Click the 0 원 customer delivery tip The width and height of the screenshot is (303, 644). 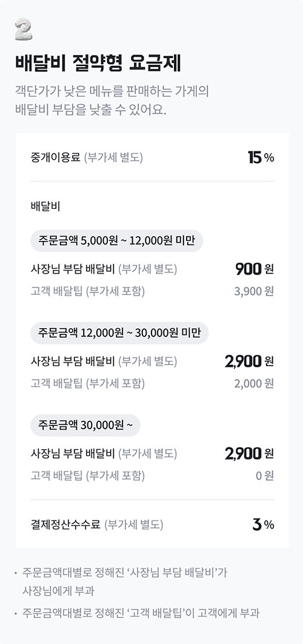pos(265,476)
